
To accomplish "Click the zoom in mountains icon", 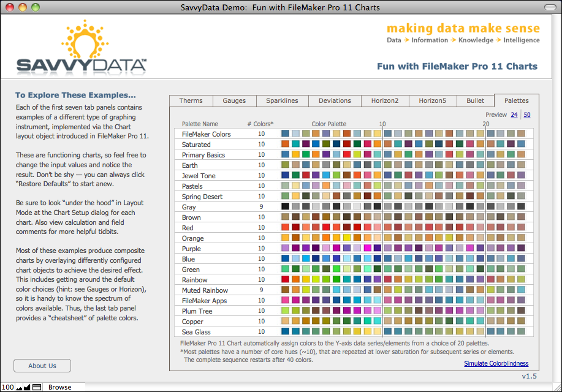I will (x=26, y=387).
